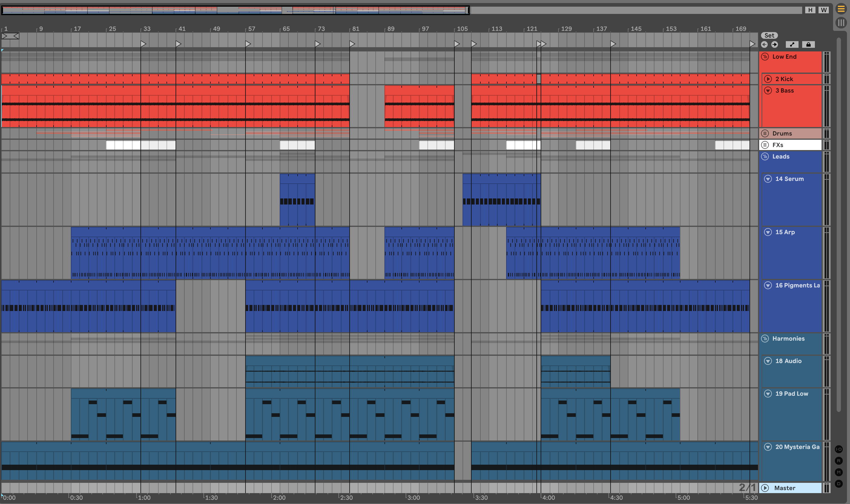
Task: Click the Low End group fold icon
Action: [x=765, y=57]
